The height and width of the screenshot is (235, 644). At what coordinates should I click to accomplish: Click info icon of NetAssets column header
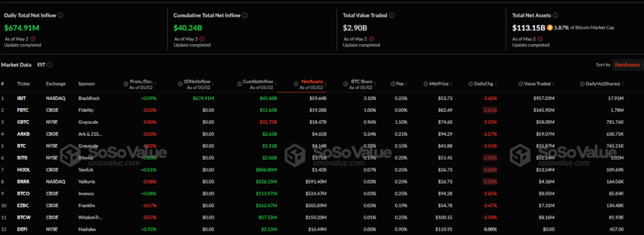(296, 84)
